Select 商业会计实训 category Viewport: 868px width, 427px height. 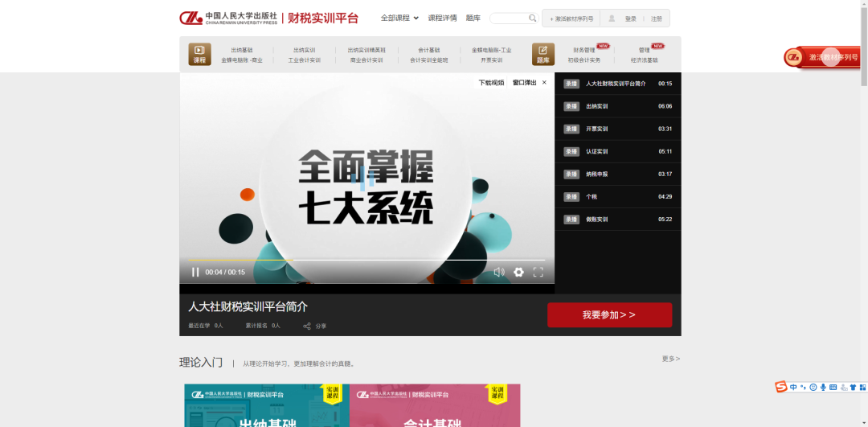[366, 60]
